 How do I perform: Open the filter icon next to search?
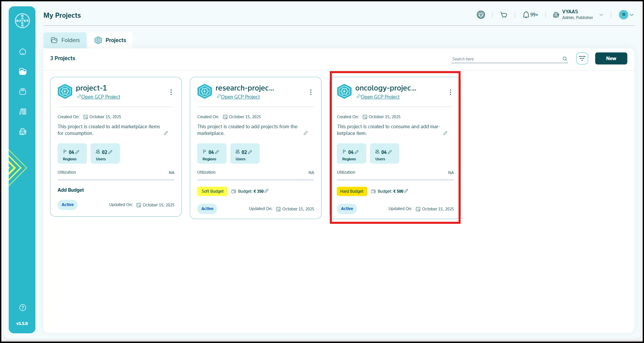pos(582,58)
